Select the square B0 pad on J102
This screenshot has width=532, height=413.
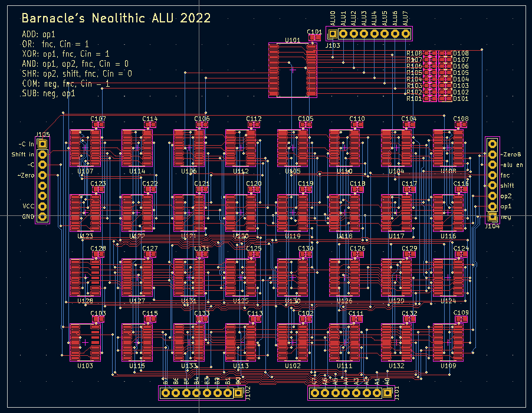(x=239, y=393)
